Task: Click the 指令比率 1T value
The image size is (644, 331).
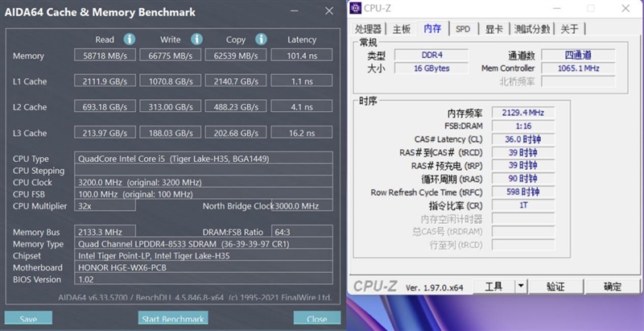Action: 523,205
